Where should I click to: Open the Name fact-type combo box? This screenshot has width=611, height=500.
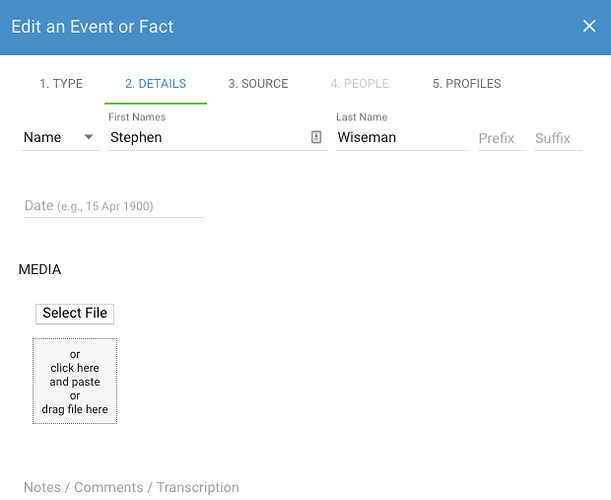[60, 138]
